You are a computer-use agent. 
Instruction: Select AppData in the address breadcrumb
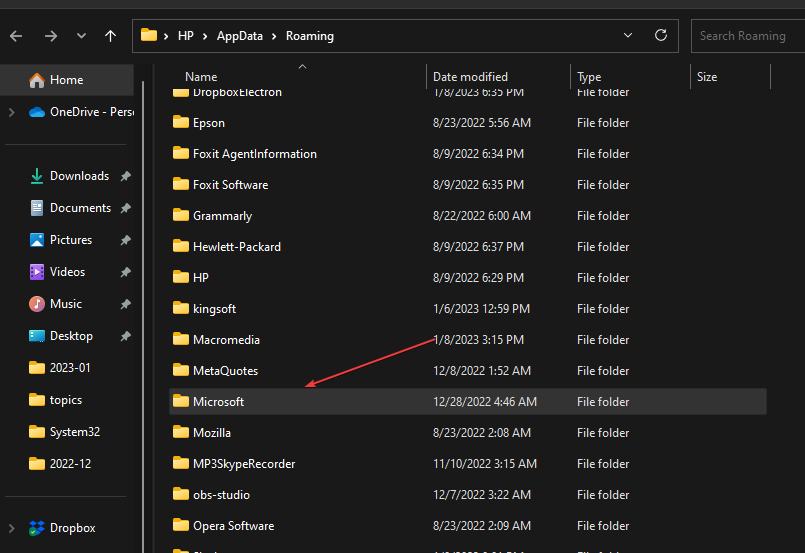coord(240,36)
